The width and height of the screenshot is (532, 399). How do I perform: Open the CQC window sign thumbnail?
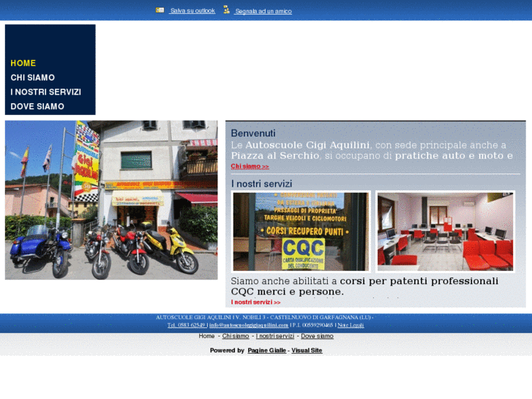301,231
